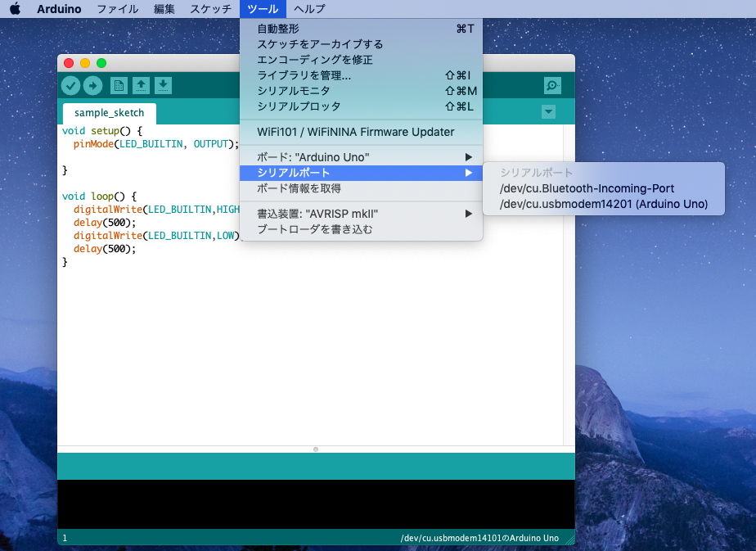The image size is (756, 551).
Task: Click the editor/console divider handle dot
Action: (316, 449)
